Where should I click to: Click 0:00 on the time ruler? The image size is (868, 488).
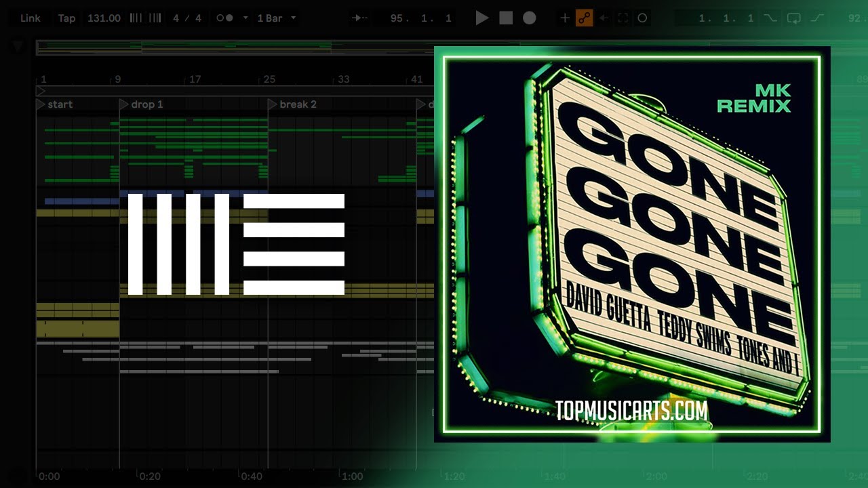click(x=49, y=476)
